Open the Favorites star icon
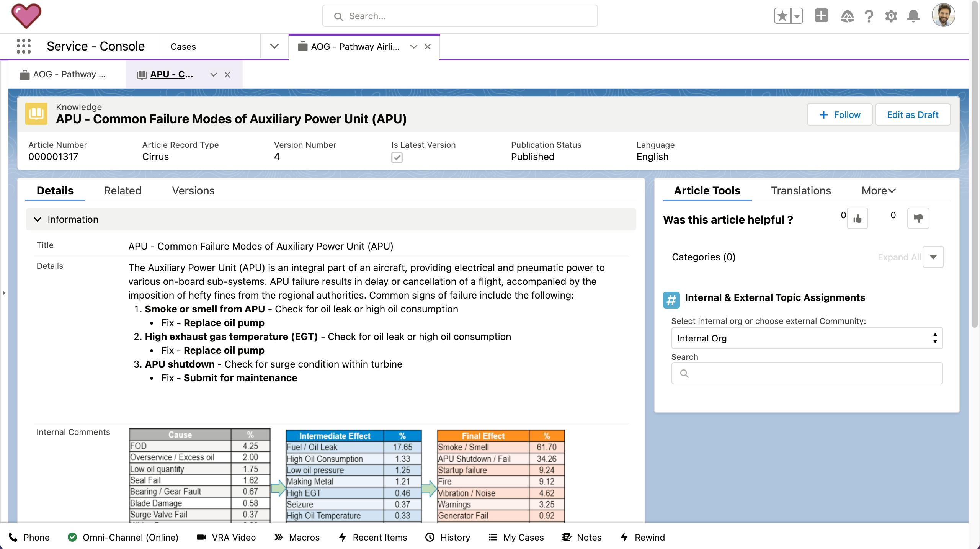Viewport: 980px width, 549px height. tap(782, 16)
